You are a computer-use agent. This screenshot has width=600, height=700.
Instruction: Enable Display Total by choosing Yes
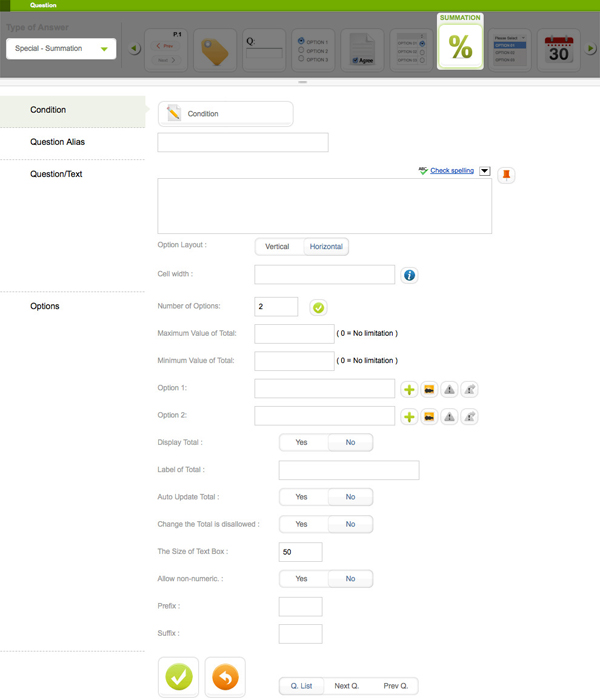pyautogui.click(x=302, y=442)
